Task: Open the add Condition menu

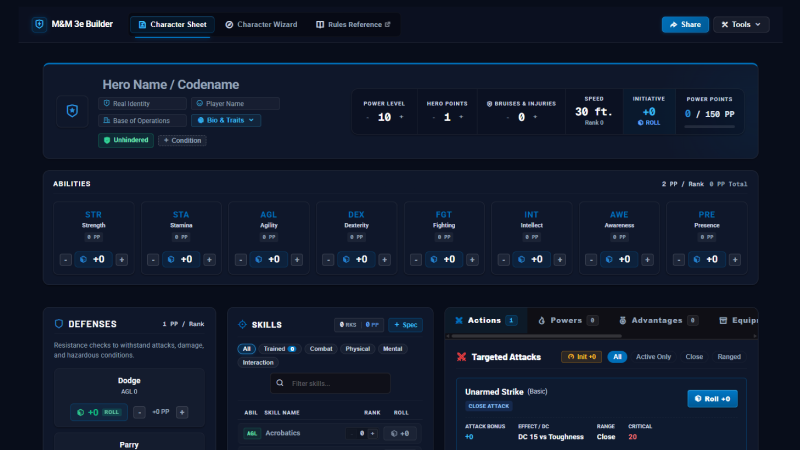Action: 182,140
